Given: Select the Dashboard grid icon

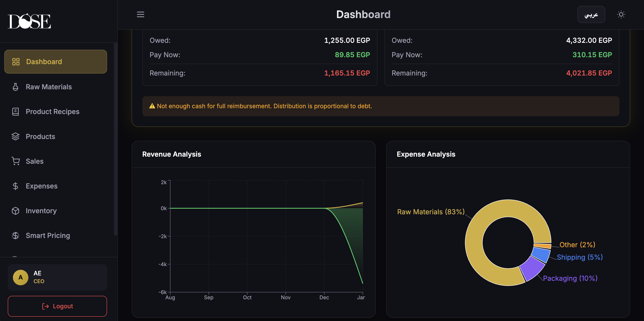Looking at the screenshot, I should pos(15,62).
